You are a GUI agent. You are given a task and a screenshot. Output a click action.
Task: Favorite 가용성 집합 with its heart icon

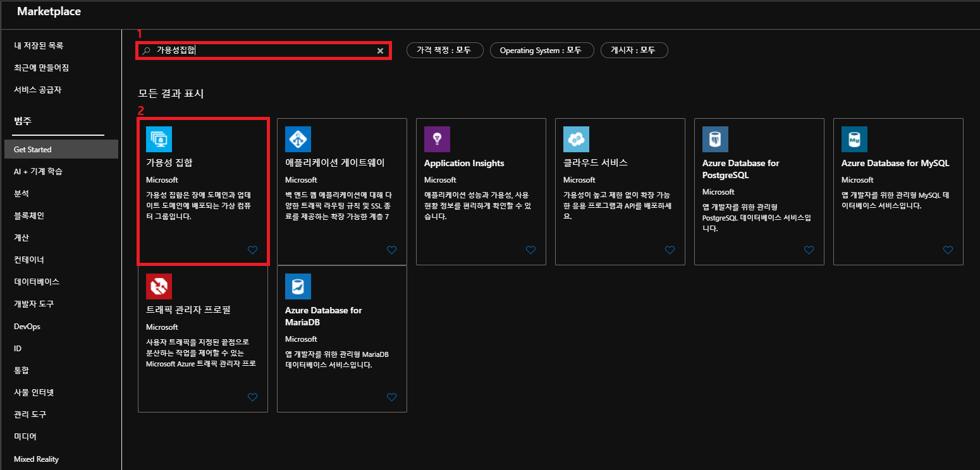252,250
